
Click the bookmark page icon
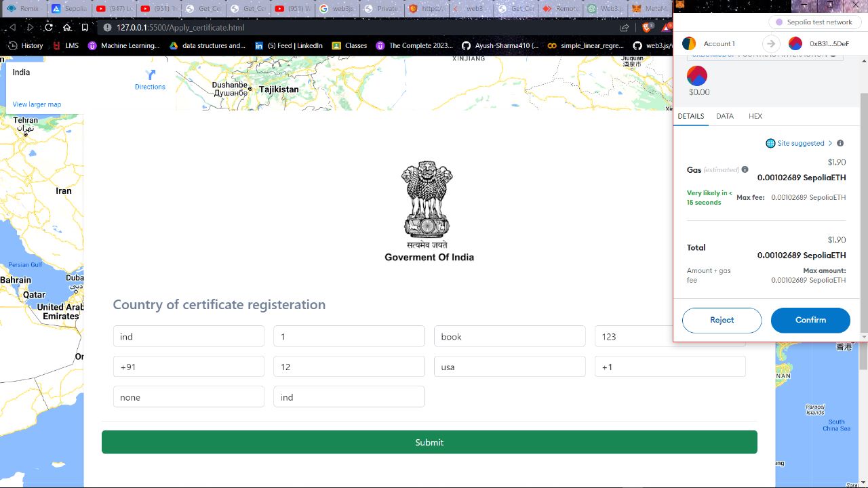(x=85, y=28)
